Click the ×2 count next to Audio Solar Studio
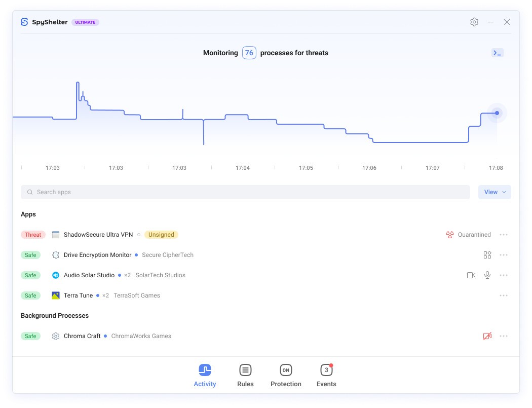532x408 pixels. 127,275
